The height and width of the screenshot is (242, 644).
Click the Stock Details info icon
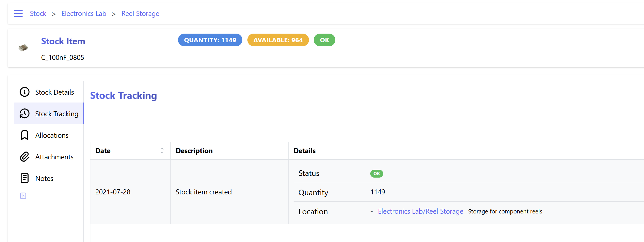(25, 92)
